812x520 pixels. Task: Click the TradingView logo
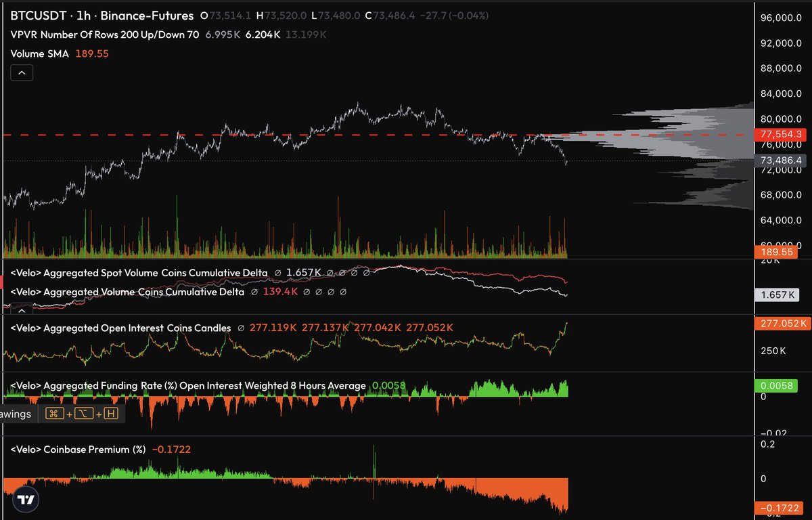pyautogui.click(x=26, y=500)
